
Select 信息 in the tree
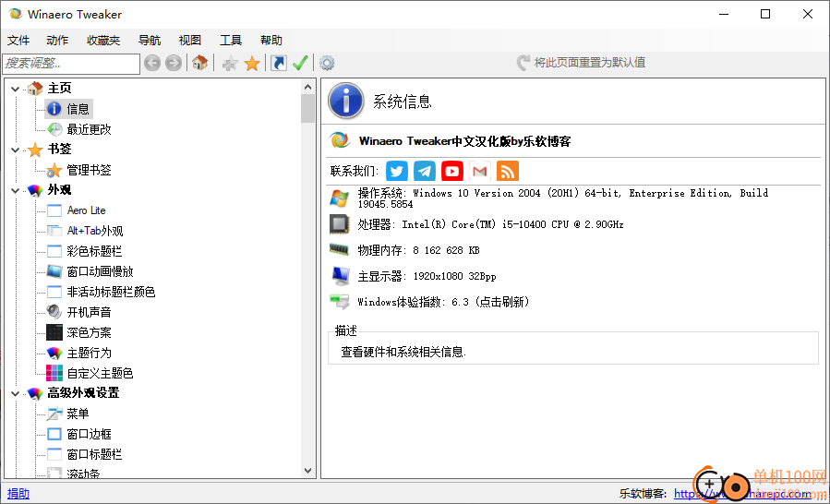pos(78,109)
